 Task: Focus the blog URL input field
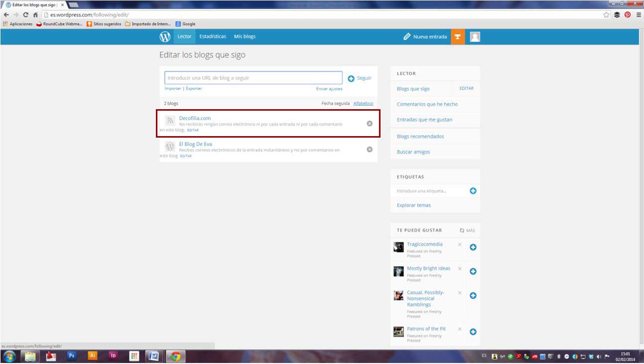pos(253,78)
